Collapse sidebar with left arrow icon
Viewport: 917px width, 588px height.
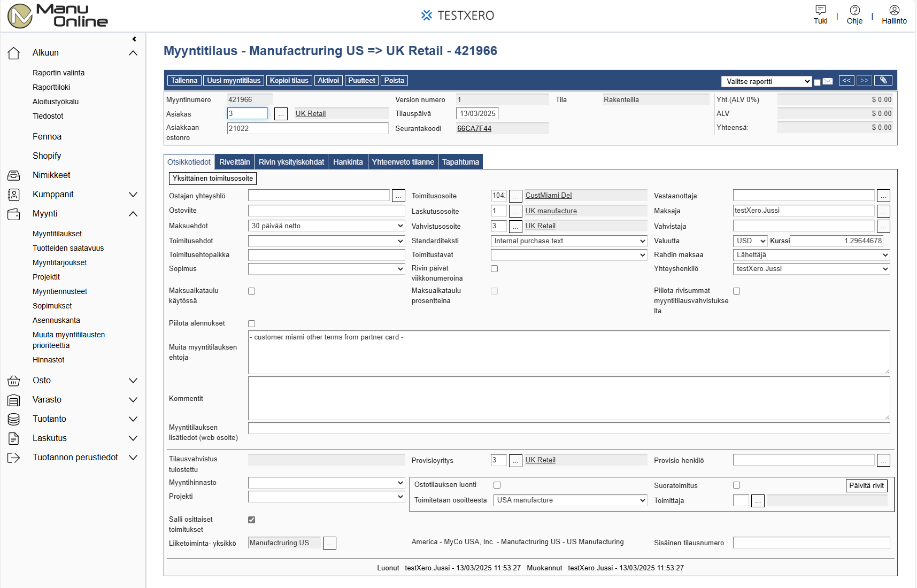(x=134, y=39)
